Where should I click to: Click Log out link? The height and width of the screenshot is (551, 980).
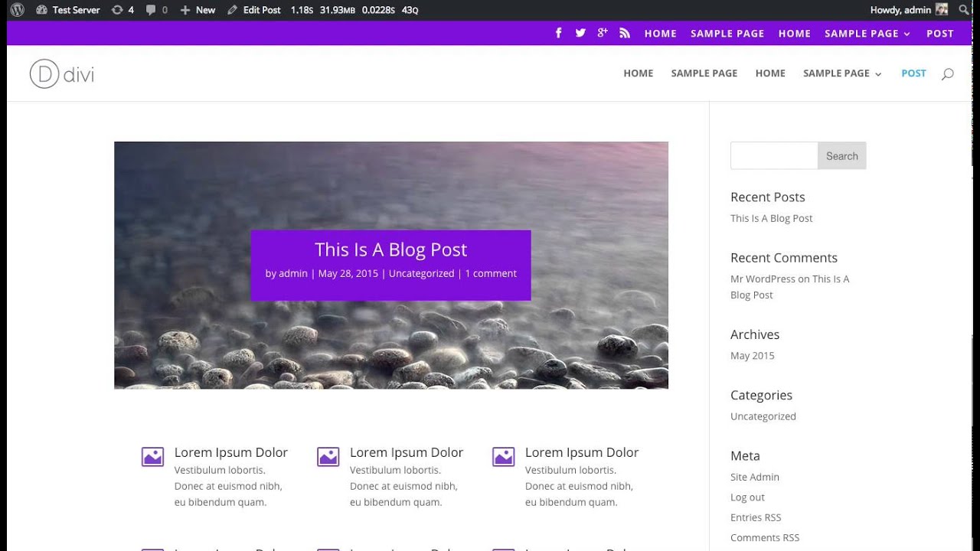(x=748, y=497)
